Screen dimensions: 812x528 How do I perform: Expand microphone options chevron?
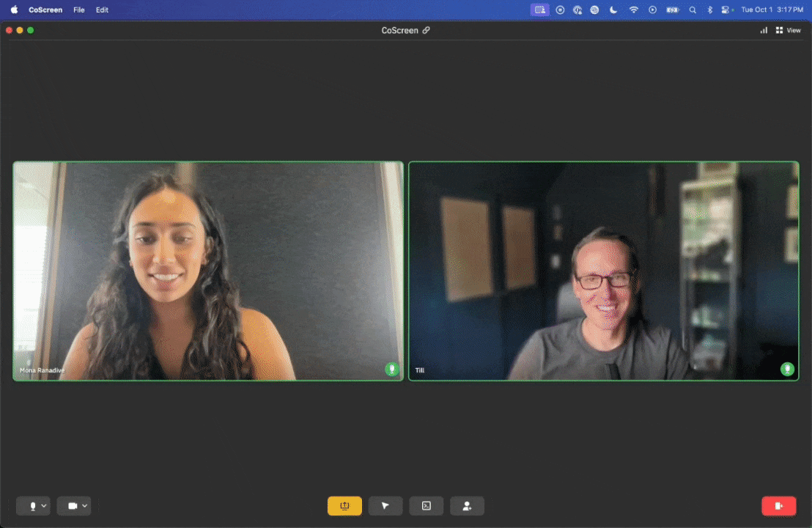tap(44, 506)
